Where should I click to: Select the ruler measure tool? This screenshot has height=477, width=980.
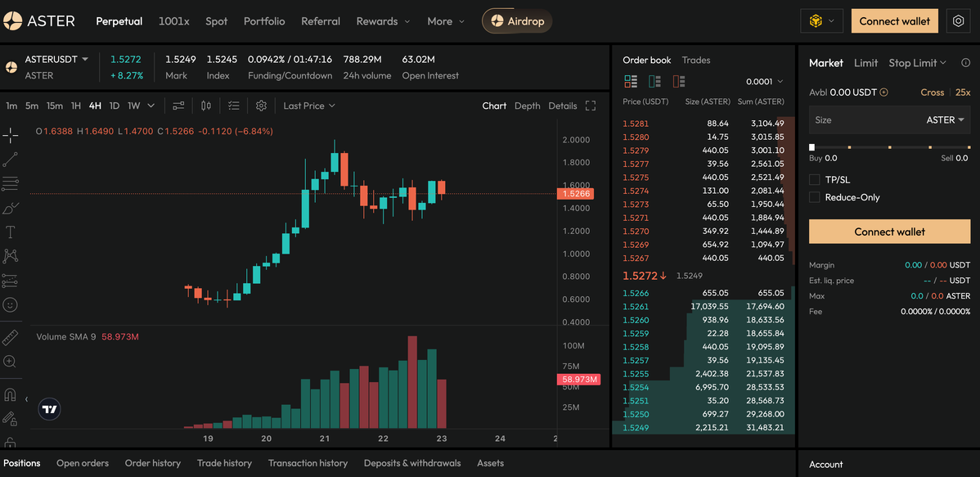[11, 337]
